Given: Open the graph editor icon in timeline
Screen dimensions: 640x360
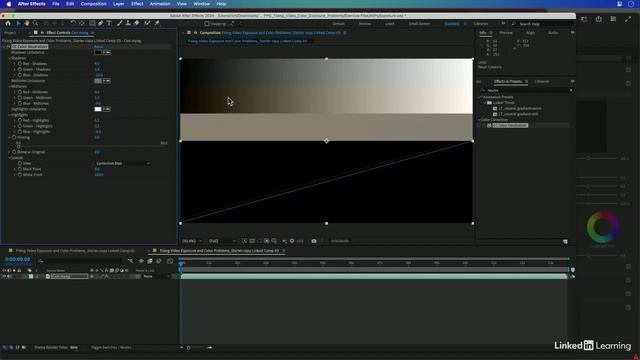Looking at the screenshot, I should click(x=170, y=261).
